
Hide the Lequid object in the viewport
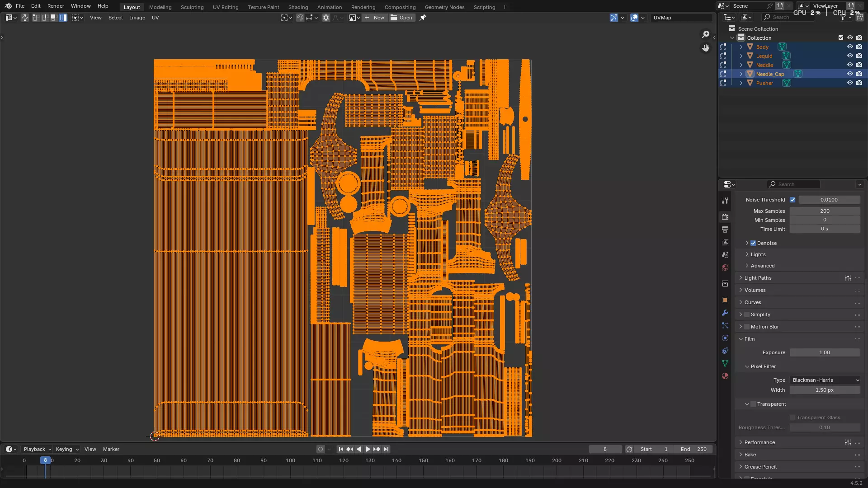point(850,56)
